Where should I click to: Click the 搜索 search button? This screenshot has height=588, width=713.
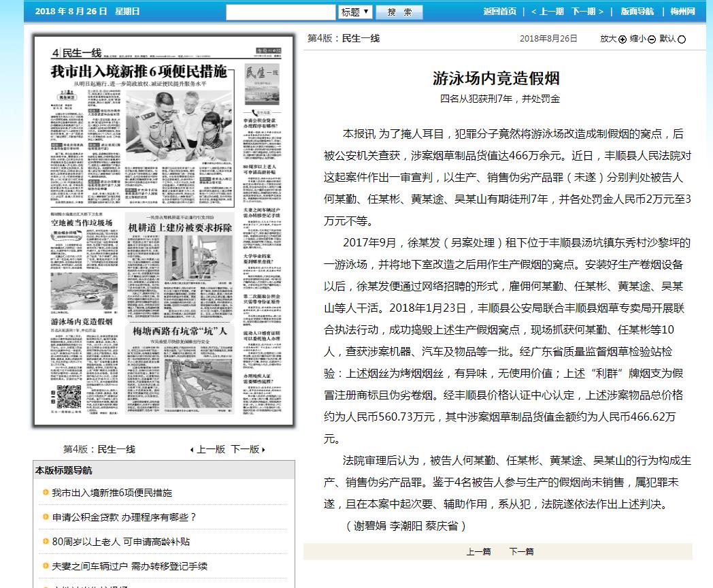[x=399, y=12]
